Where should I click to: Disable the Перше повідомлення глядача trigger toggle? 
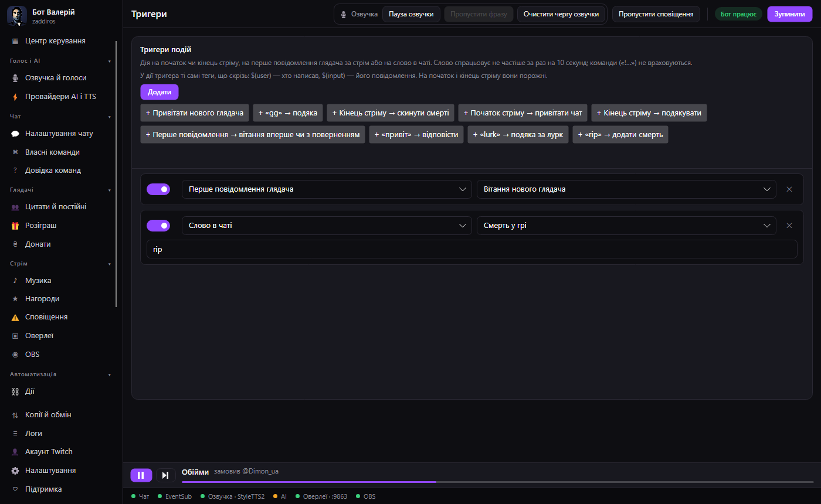(158, 189)
